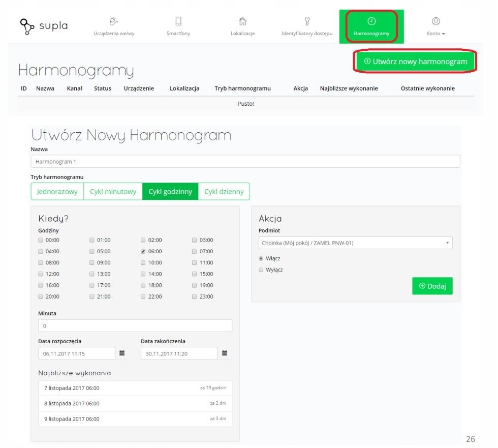Open the Urządzenia we/wy menu label

pyautogui.click(x=114, y=34)
